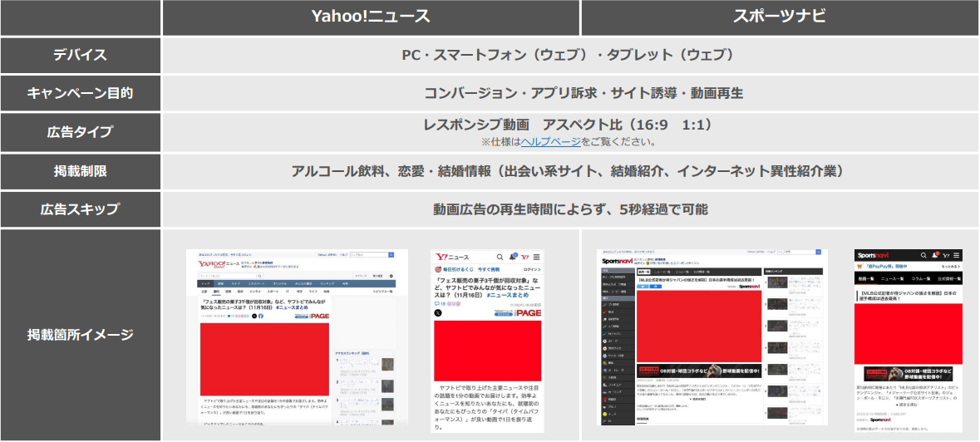Click Sportsnavi logo in mobile screenshot
The image size is (980, 442).
coord(873,255)
